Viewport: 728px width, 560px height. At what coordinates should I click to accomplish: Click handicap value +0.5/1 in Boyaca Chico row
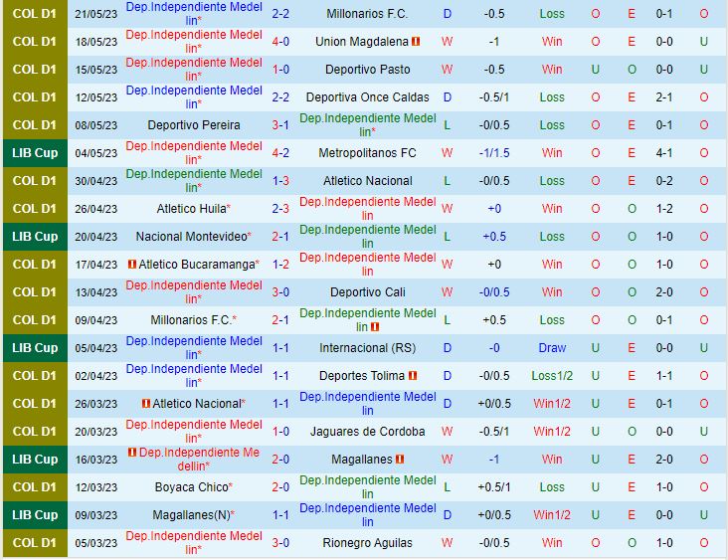point(494,487)
